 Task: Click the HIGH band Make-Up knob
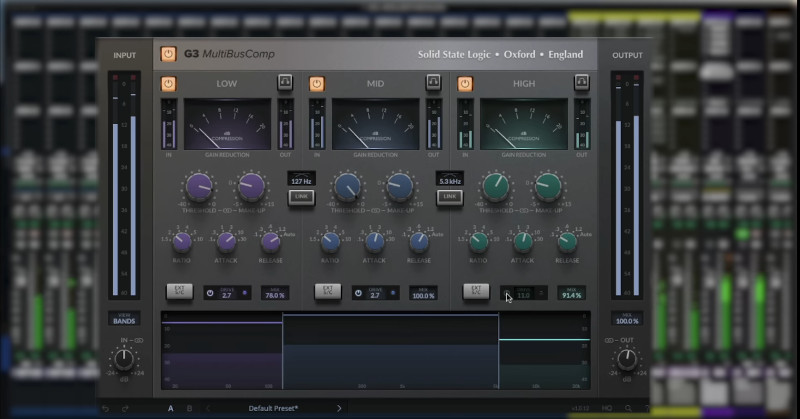click(548, 186)
